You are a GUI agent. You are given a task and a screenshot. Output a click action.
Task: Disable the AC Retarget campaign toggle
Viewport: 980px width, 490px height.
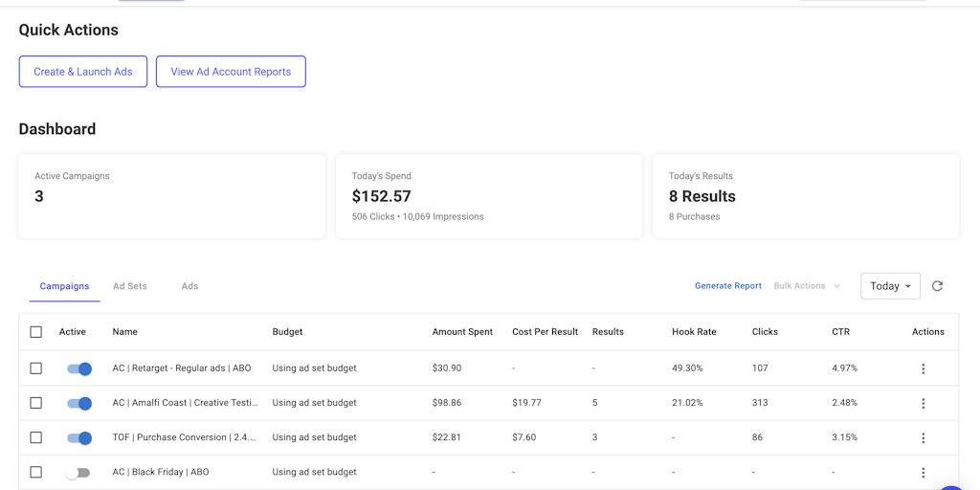(x=78, y=368)
